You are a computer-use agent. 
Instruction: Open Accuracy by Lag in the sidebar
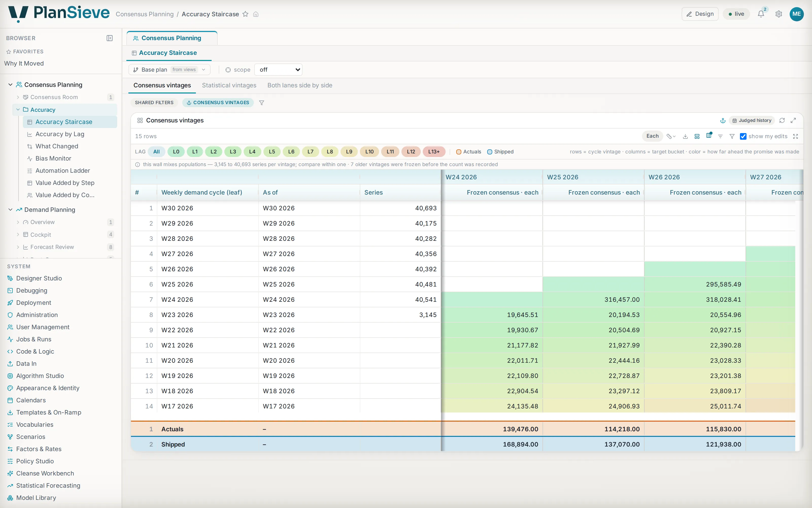click(x=60, y=134)
